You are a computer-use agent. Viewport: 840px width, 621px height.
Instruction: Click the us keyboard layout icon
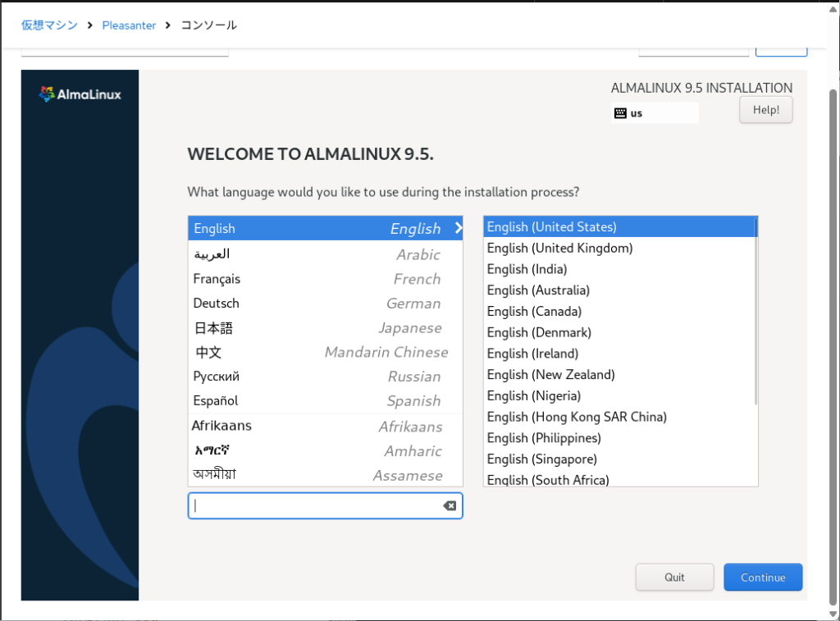[x=620, y=113]
